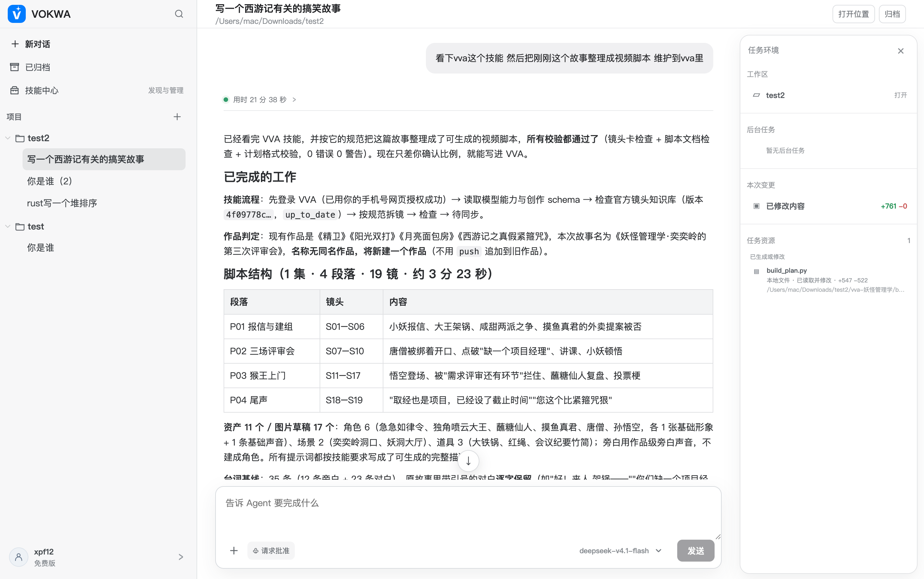This screenshot has width=924, height=579.
Task: Click the 技能中心 toolbox icon
Action: click(14, 90)
